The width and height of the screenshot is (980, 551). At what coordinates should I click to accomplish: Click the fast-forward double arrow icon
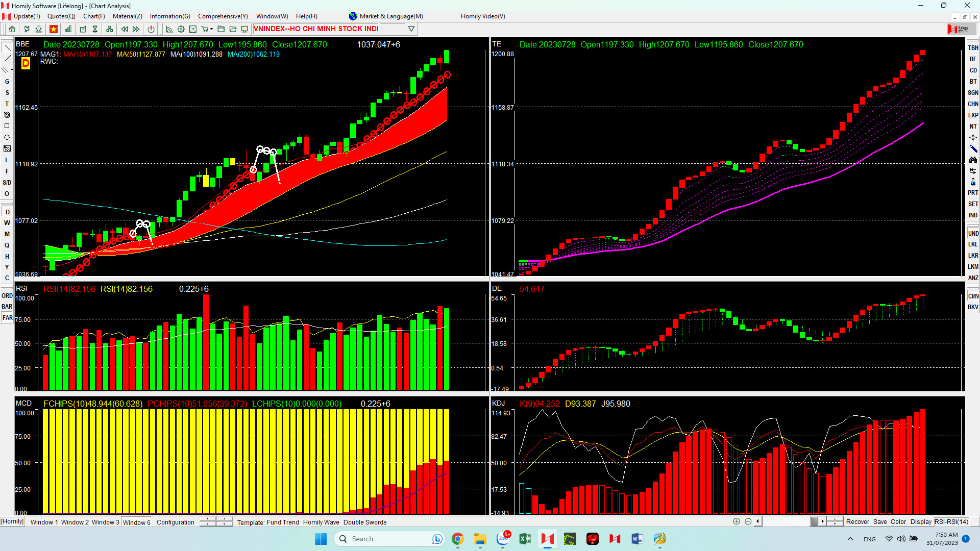[x=136, y=29]
